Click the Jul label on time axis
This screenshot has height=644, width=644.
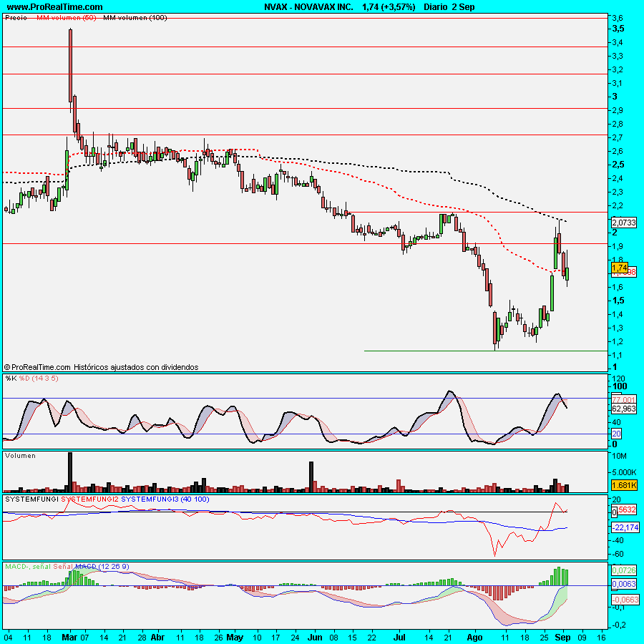coord(399,638)
